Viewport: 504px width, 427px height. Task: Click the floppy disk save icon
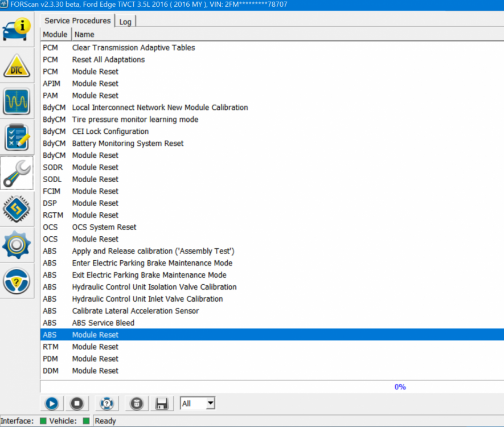tap(162, 404)
